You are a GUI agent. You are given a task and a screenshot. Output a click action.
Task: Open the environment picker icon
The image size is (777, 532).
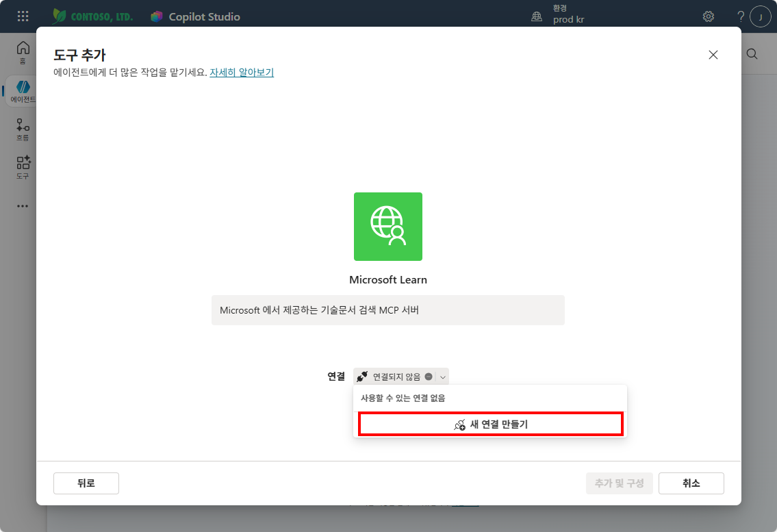(537, 16)
